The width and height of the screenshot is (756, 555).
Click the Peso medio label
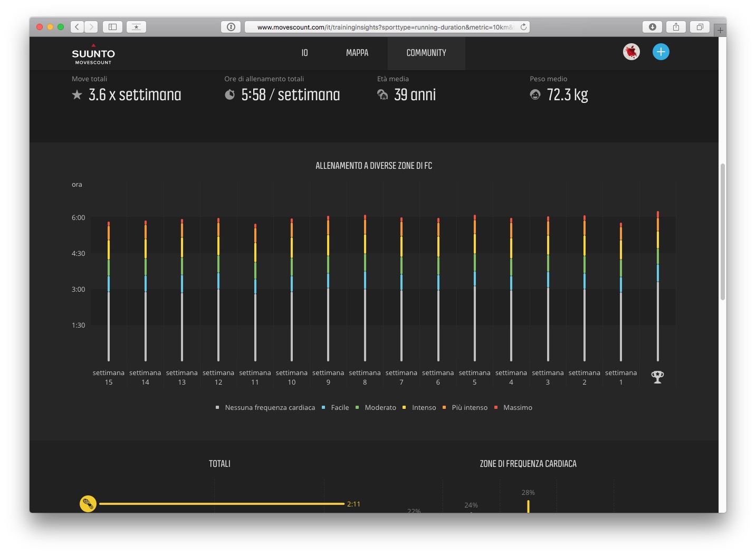pos(549,79)
